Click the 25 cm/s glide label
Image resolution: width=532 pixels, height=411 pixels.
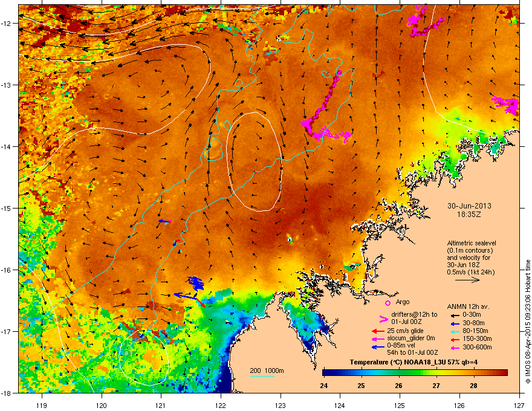(405, 331)
